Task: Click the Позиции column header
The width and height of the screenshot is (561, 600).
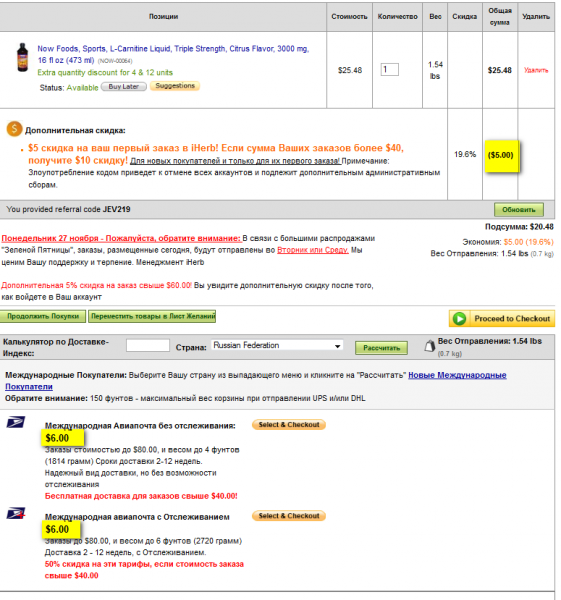Action: [x=163, y=16]
